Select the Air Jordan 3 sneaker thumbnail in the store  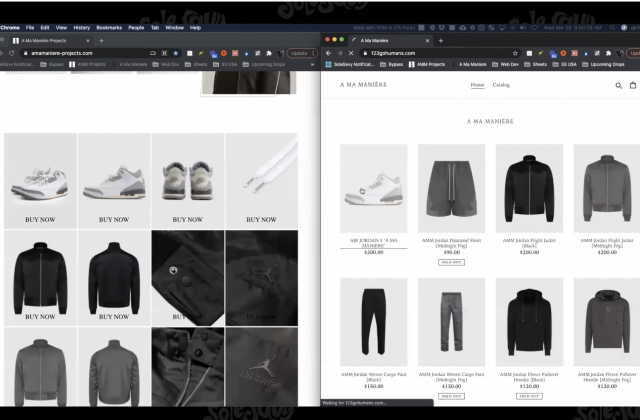[373, 188]
